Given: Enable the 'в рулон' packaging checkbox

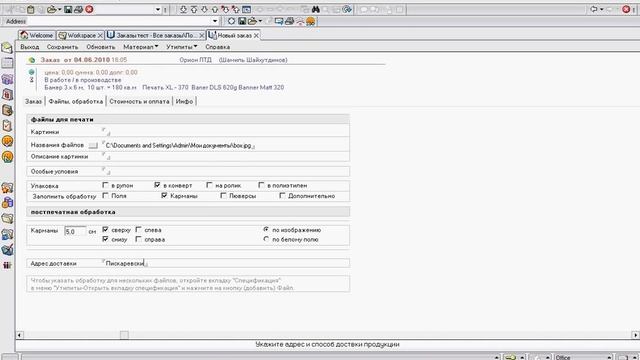Looking at the screenshot, I should [x=105, y=185].
